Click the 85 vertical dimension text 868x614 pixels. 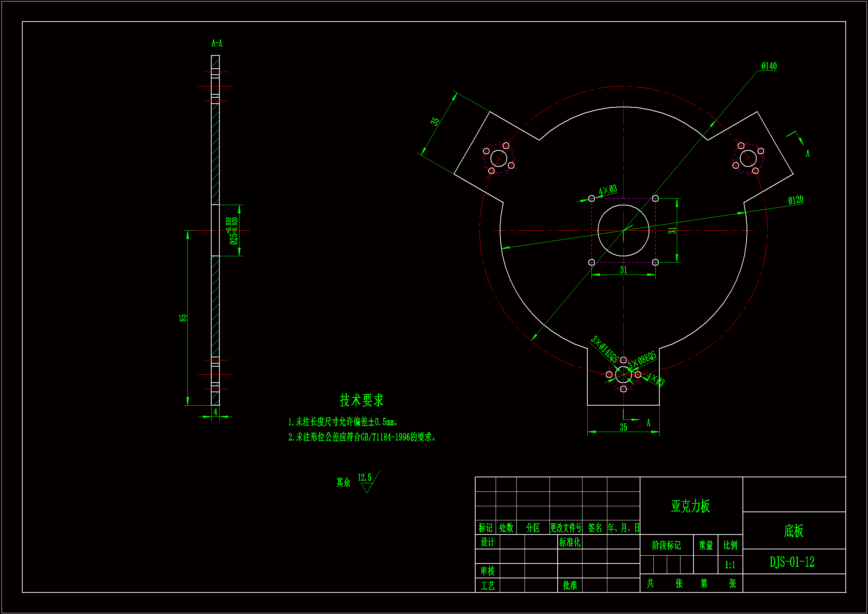point(183,318)
